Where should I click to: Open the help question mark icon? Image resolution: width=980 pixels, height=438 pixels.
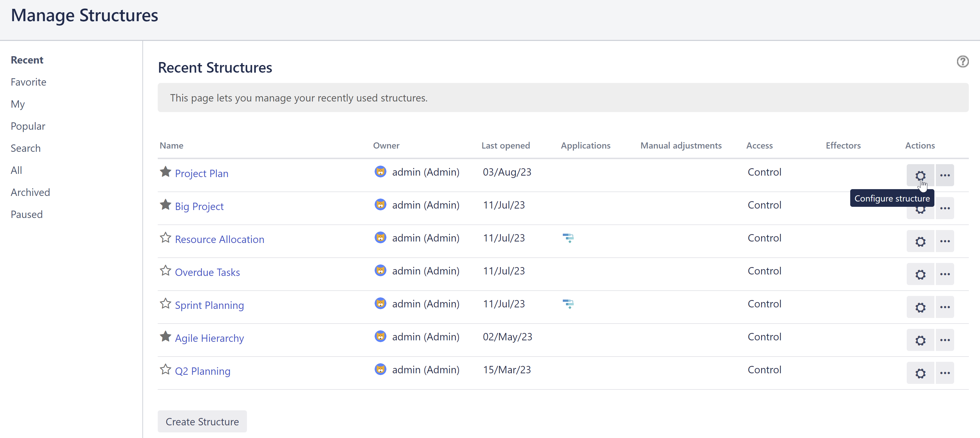(962, 61)
